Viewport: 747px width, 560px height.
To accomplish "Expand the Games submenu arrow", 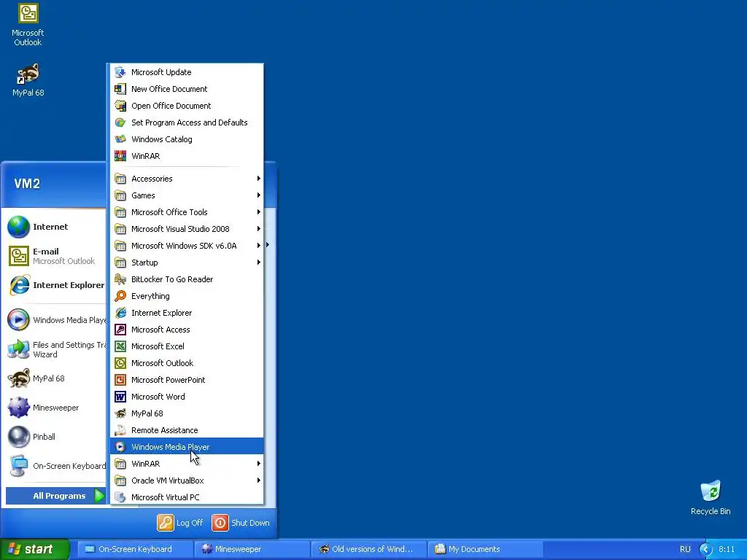I will [259, 195].
